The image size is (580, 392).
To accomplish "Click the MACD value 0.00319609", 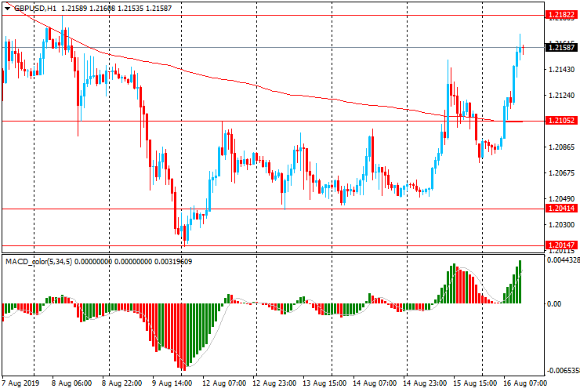I will coord(173,262).
